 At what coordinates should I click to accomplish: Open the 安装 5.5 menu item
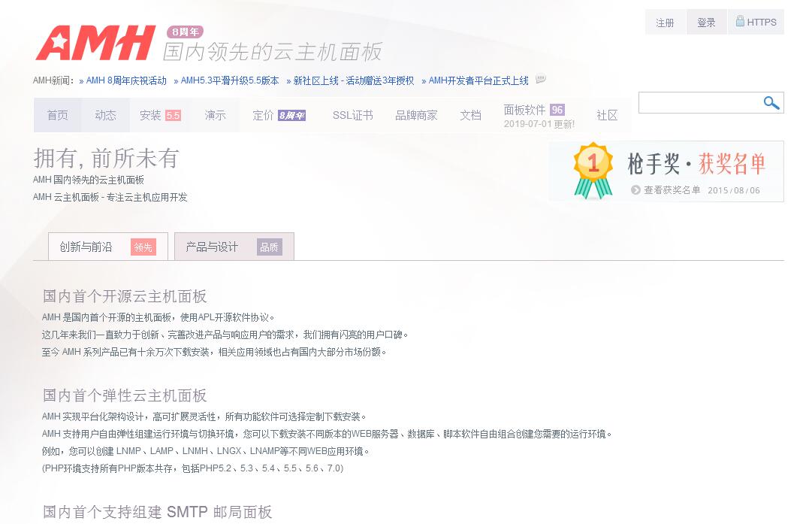[159, 115]
